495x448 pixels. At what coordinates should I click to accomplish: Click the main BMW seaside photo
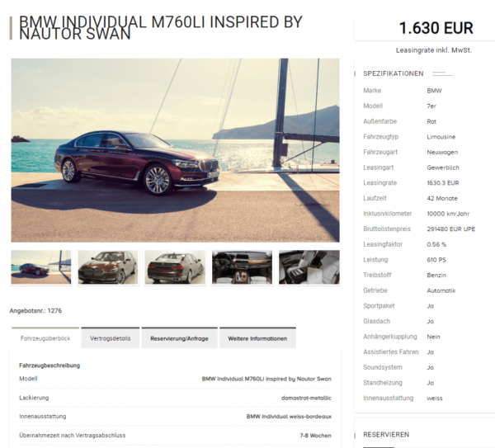[x=175, y=150]
